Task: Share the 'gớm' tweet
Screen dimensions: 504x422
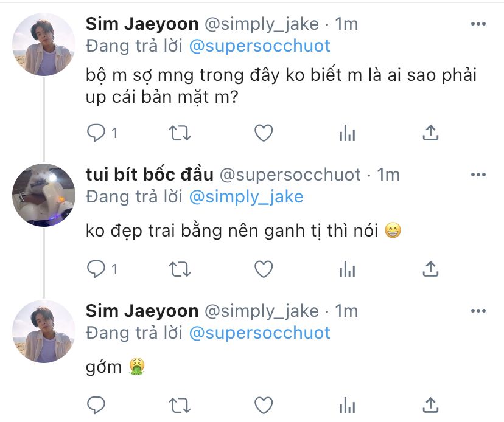Action: tap(430, 404)
